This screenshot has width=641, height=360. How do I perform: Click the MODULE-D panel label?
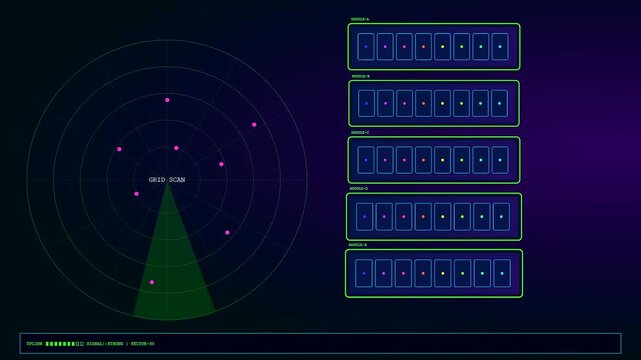[x=359, y=189]
